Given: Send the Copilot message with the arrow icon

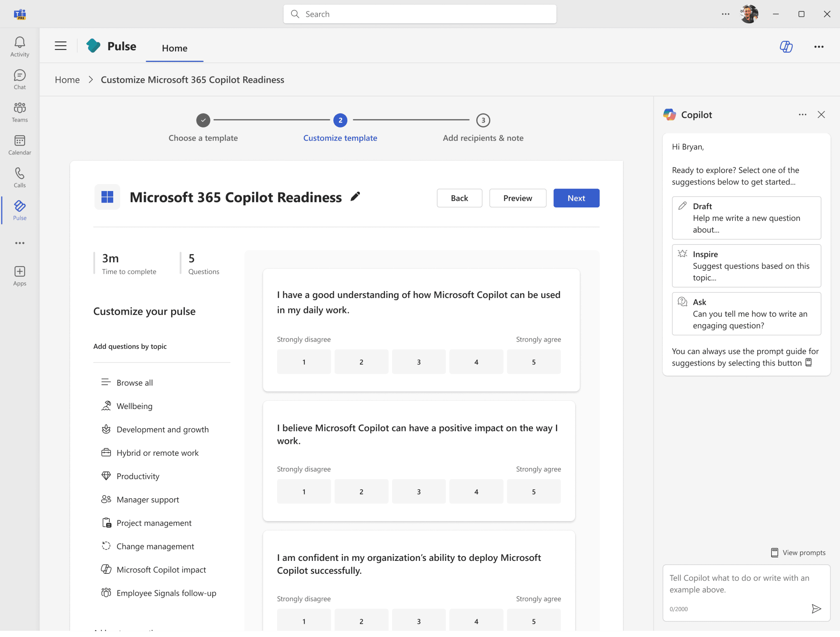Looking at the screenshot, I should pyautogui.click(x=816, y=609).
